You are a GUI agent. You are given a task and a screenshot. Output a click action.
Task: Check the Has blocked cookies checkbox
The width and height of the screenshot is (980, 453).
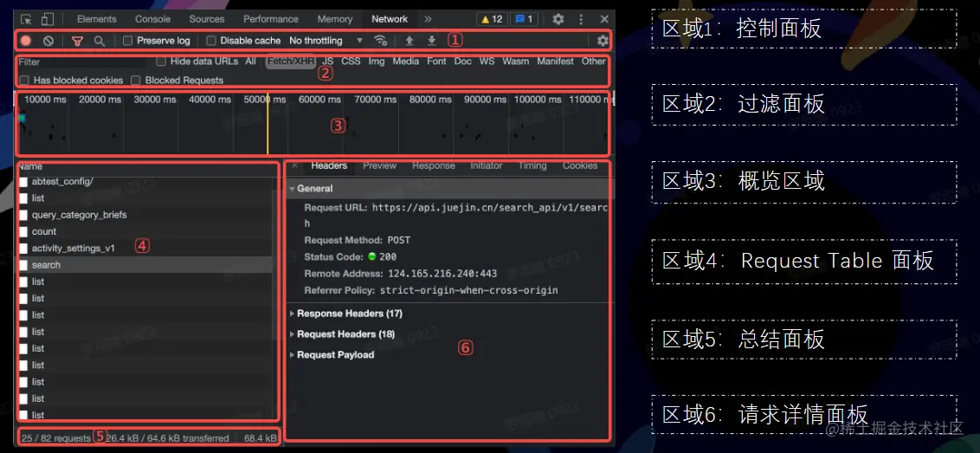click(x=24, y=80)
